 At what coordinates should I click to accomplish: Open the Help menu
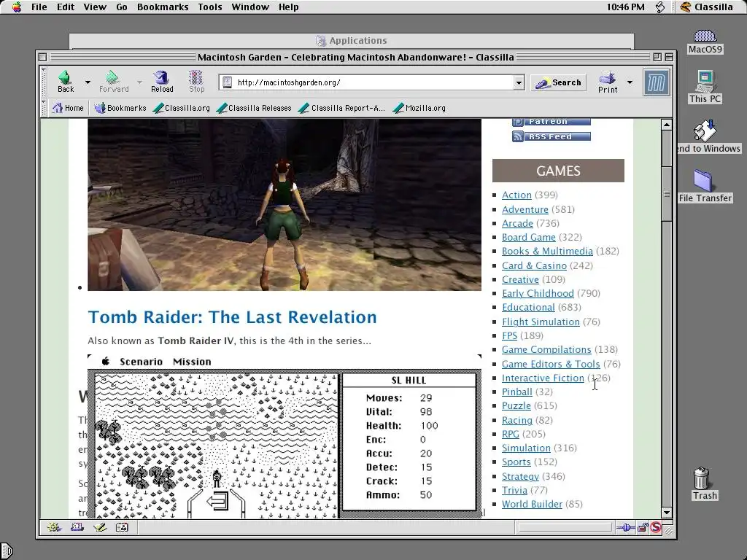(288, 7)
